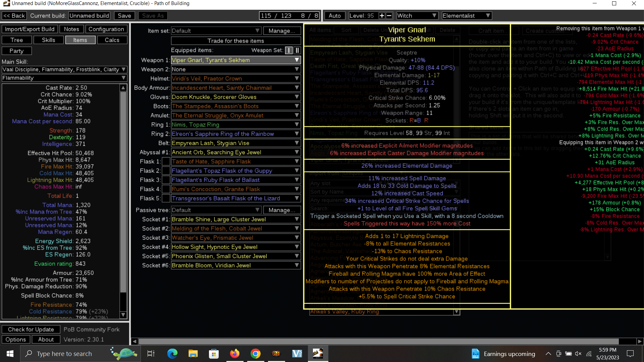Enable the Taste of Hate flask checkbox

(x=166, y=161)
